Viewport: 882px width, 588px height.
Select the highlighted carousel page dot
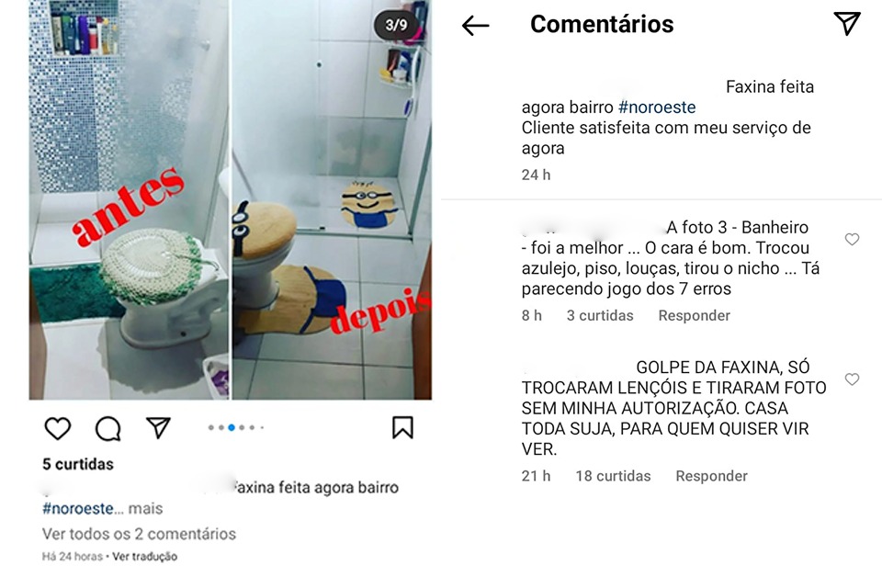(232, 427)
